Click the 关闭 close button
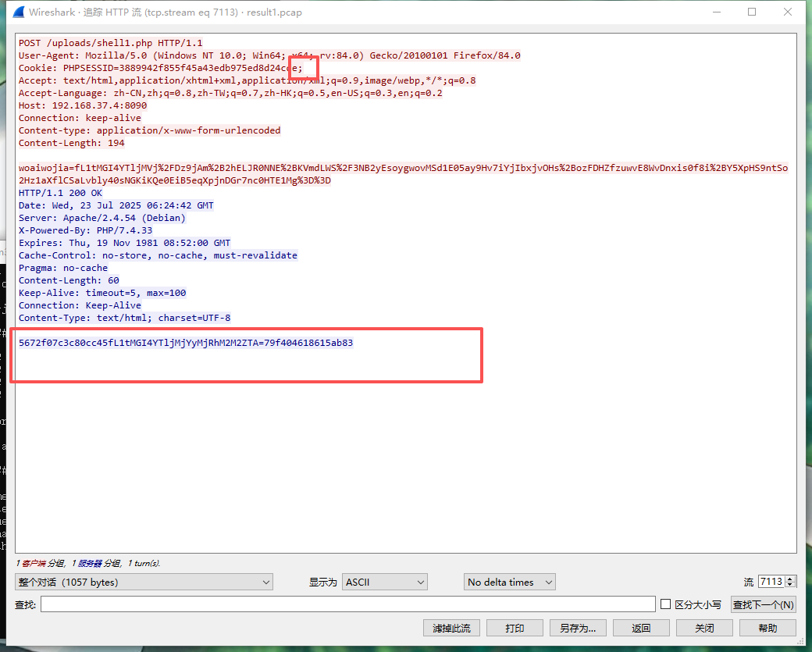This screenshot has width=812, height=652. (x=704, y=629)
